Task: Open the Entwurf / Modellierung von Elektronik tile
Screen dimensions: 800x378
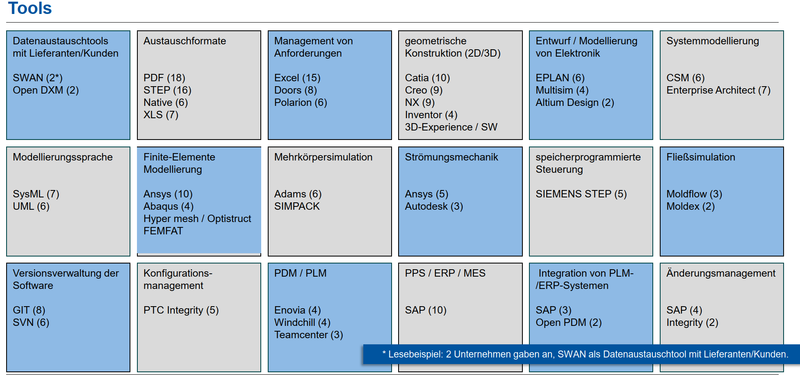Action: coord(591,85)
